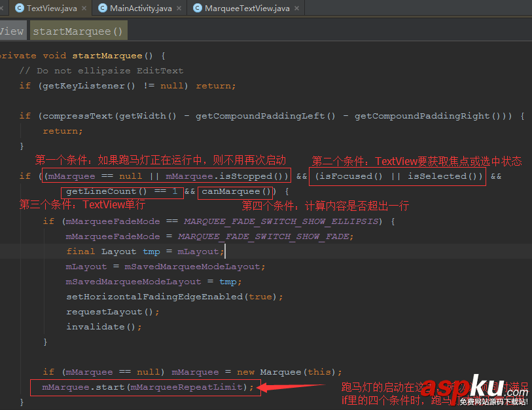
Task: Click requestLayout() line
Action: tap(113, 312)
